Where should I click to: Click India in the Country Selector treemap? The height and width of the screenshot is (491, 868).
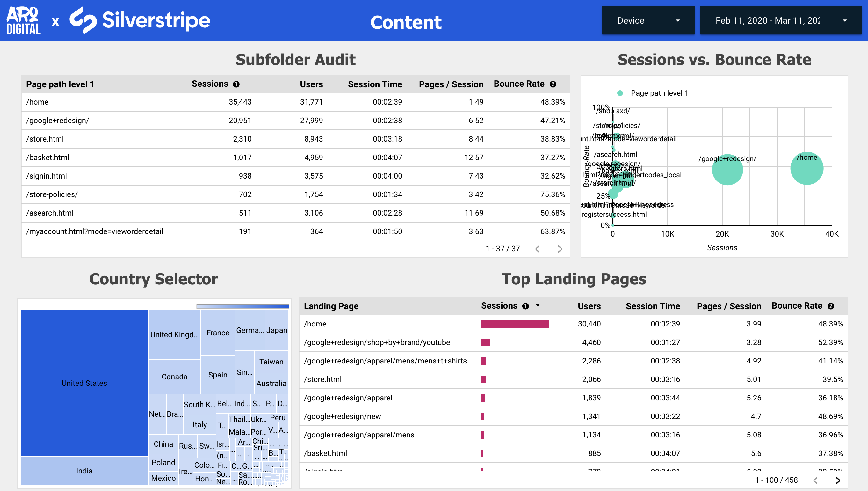84,471
